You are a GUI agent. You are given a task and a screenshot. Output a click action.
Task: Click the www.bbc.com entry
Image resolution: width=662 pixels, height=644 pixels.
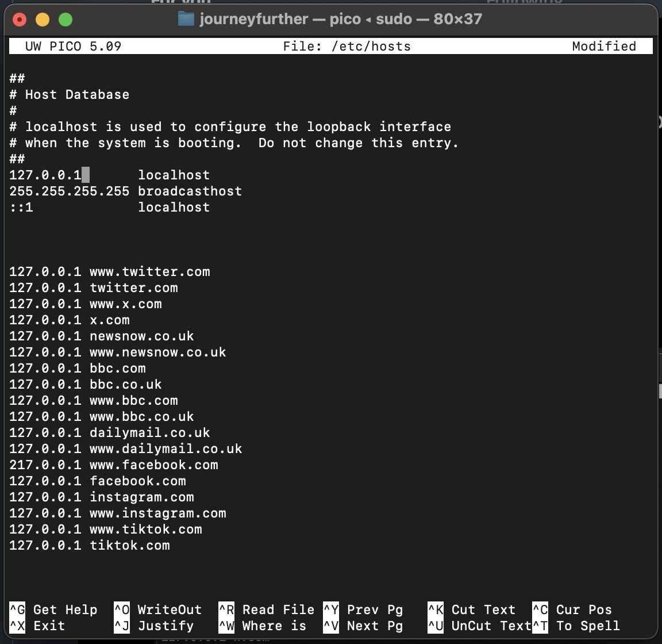click(x=93, y=400)
